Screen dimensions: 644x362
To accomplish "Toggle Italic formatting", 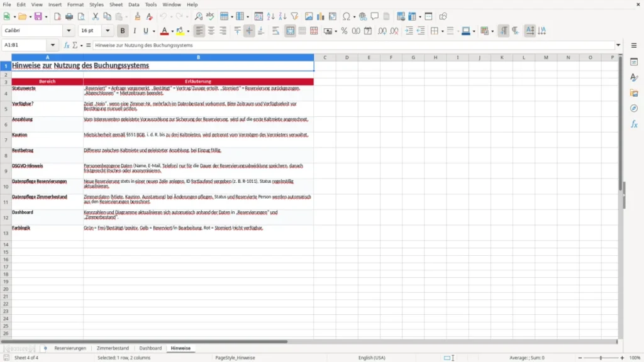I will (x=135, y=31).
